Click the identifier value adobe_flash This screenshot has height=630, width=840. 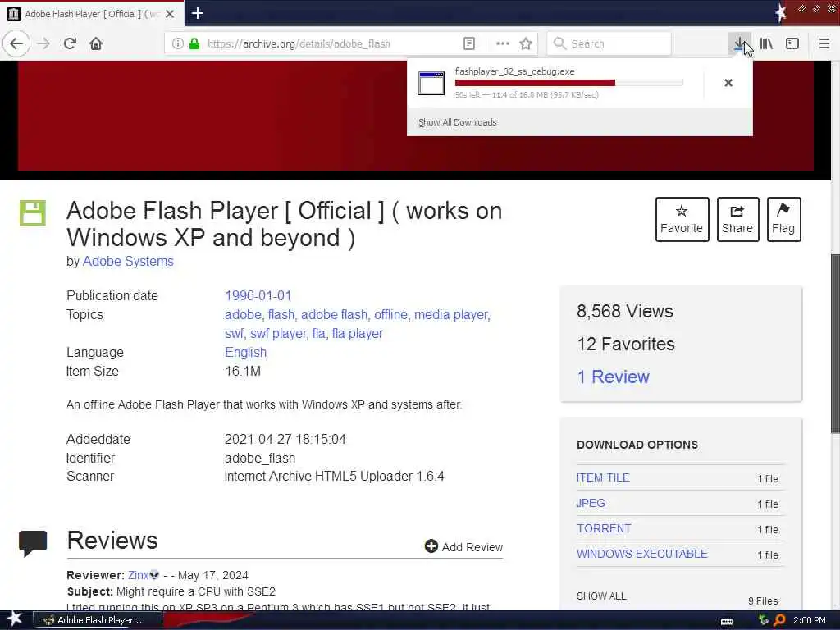pyautogui.click(x=260, y=458)
